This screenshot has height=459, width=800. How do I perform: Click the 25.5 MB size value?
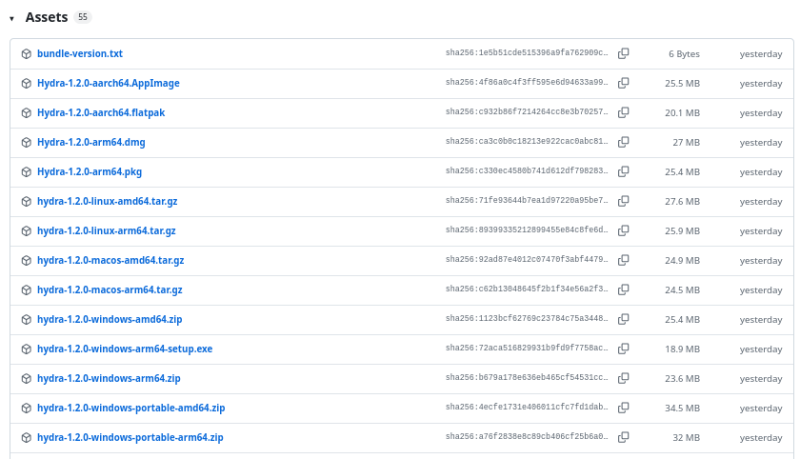point(682,84)
